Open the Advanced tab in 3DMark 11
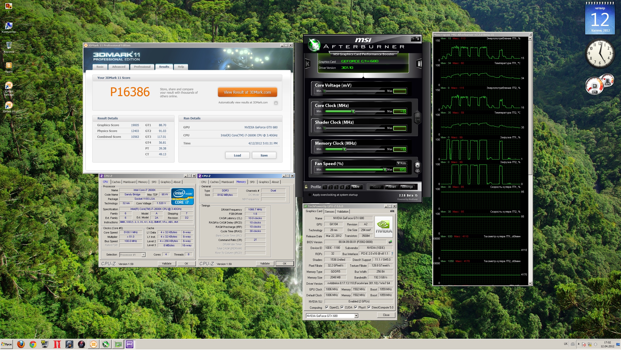This screenshot has width=621, height=364. pos(119,67)
